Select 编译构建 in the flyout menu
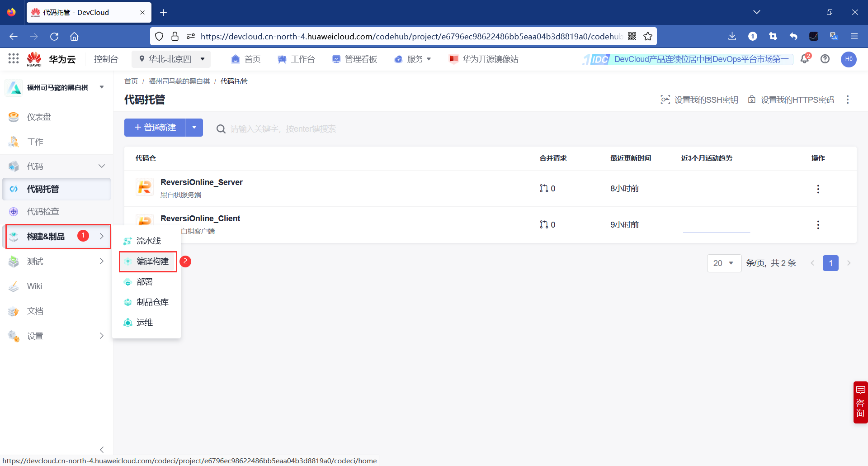 coord(148,261)
